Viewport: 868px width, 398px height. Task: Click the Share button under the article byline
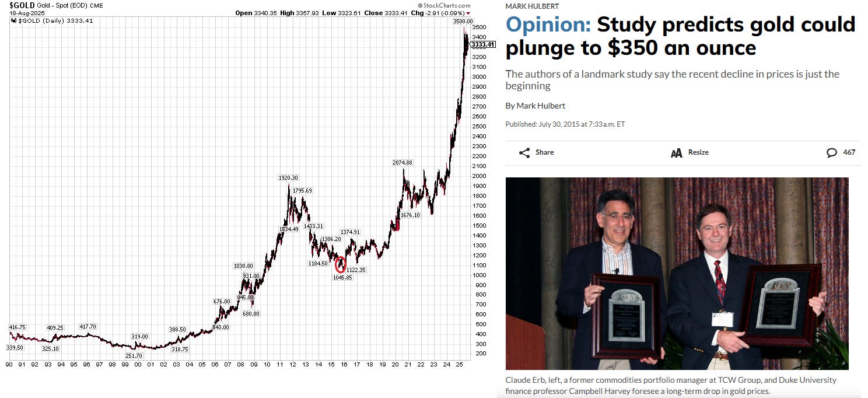tap(536, 152)
